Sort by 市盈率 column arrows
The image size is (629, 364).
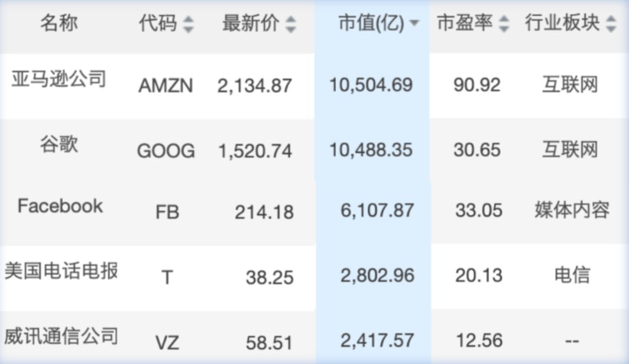tap(504, 24)
